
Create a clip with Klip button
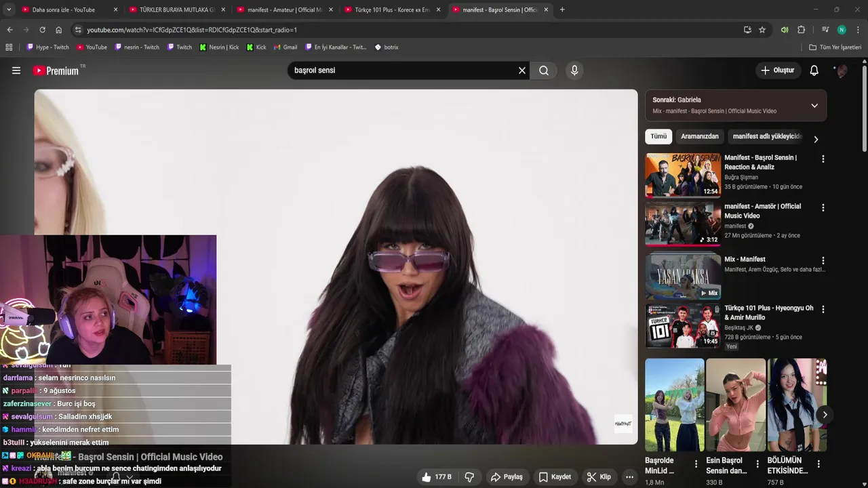pos(599,477)
